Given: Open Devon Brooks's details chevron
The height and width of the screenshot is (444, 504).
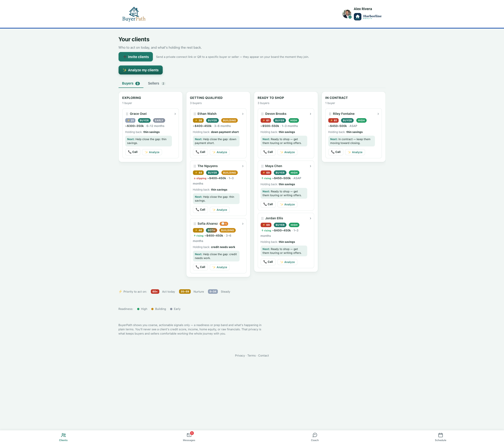Looking at the screenshot, I should click(x=310, y=114).
